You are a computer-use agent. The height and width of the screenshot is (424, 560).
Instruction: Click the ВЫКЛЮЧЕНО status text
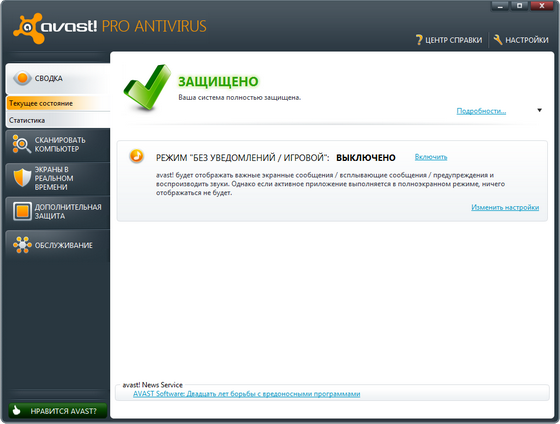tap(366, 158)
